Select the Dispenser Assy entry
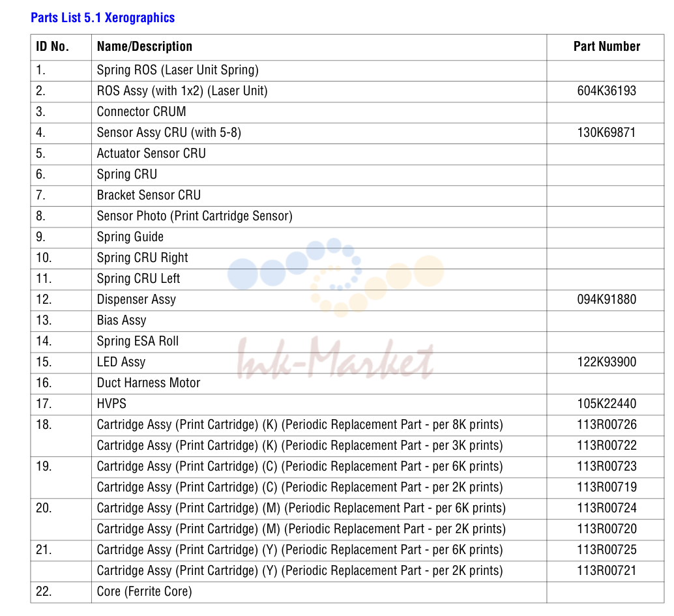This screenshot has width=674, height=616. point(136,300)
